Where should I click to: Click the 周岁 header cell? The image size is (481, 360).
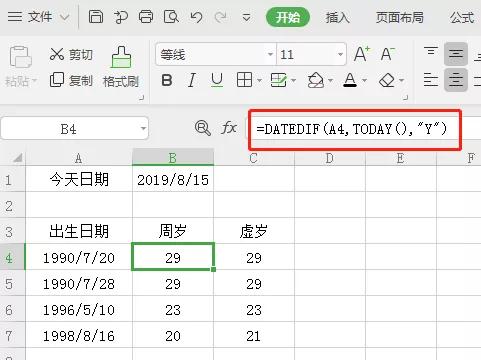click(x=173, y=231)
